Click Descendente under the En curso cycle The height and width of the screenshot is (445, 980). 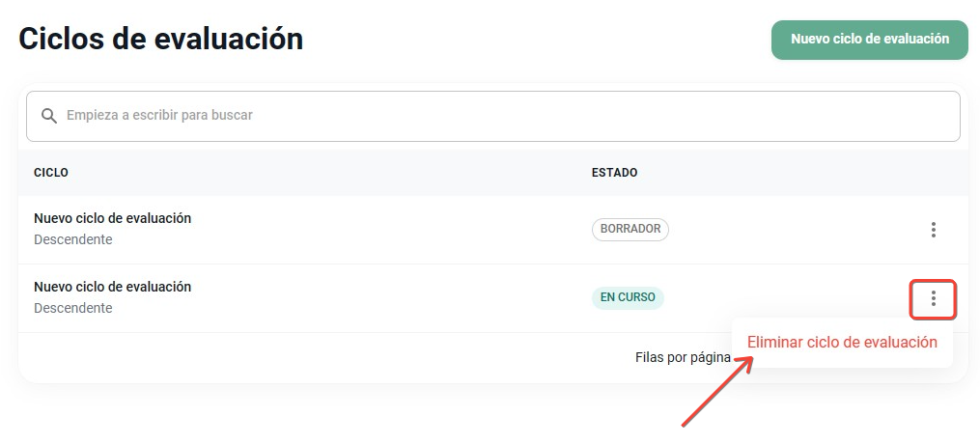[x=73, y=308]
